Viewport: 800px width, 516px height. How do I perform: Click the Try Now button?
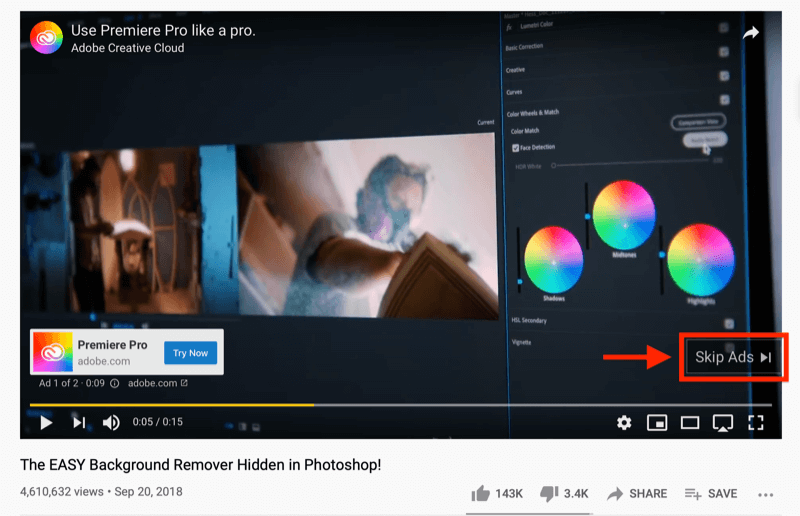pyautogui.click(x=190, y=353)
